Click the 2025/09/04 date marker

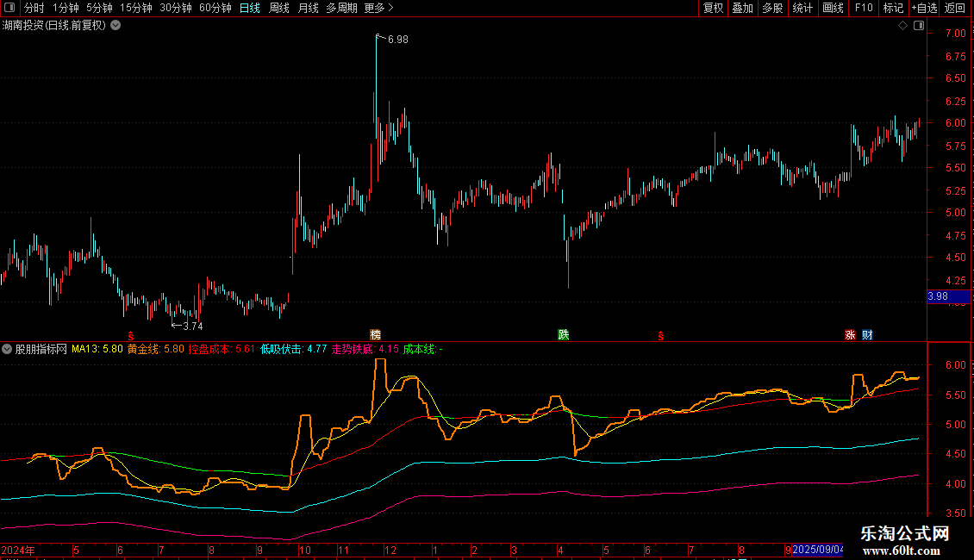tap(818, 550)
